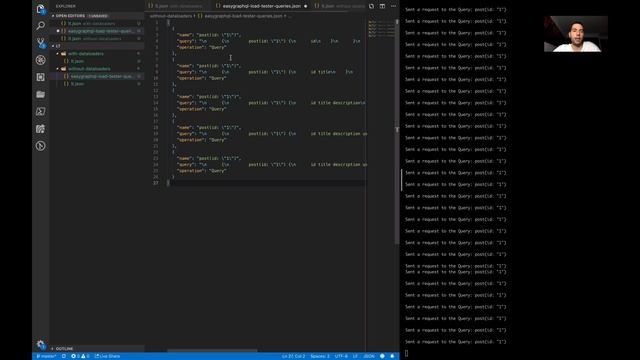Change the end-of-line sequence LF
The image size is (640, 360).
[x=355, y=356]
